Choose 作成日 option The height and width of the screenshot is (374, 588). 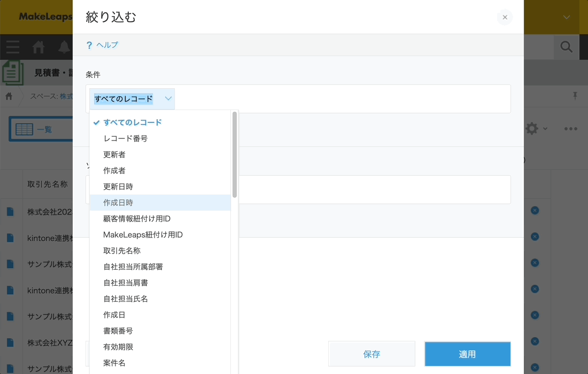[160, 315]
